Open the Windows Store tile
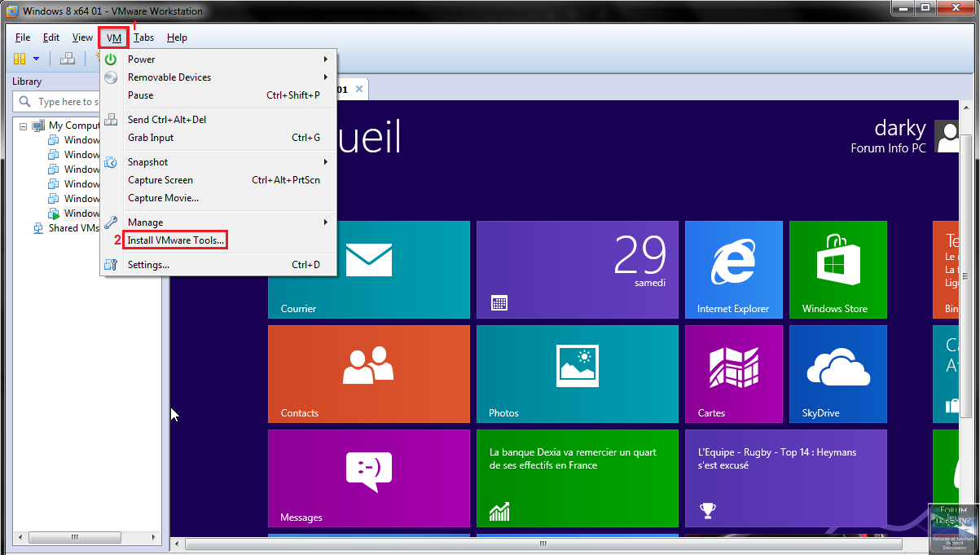980x555 pixels. click(x=838, y=270)
